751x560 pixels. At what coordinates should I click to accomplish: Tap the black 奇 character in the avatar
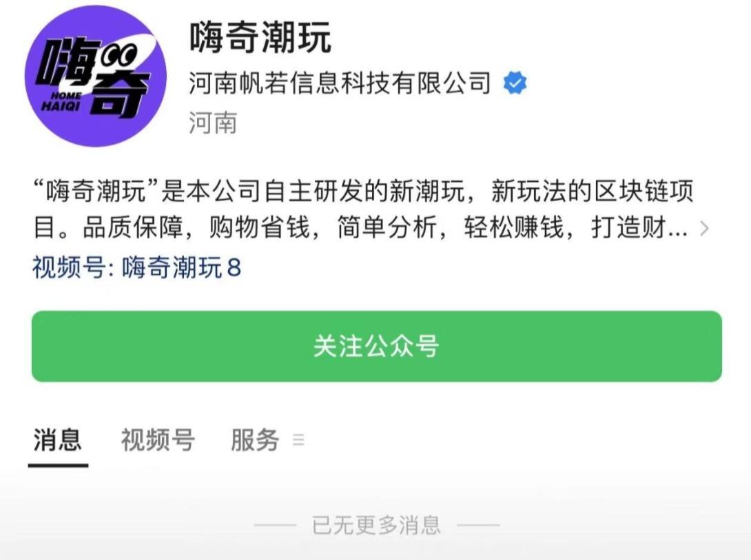(x=119, y=92)
